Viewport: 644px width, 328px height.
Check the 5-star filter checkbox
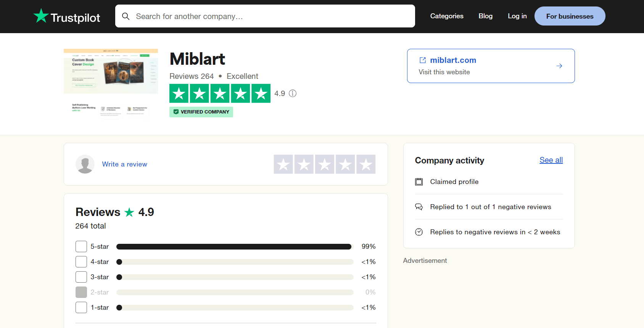81,246
